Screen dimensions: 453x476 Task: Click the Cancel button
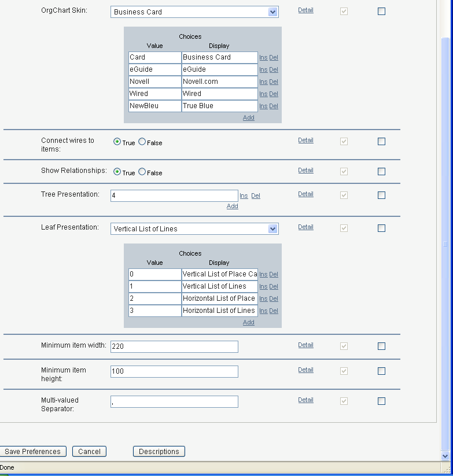89,451
